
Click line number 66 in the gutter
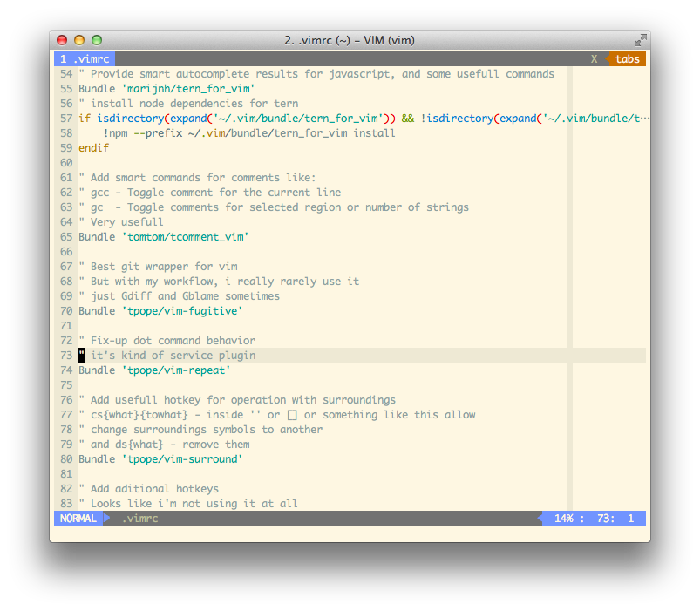point(66,252)
